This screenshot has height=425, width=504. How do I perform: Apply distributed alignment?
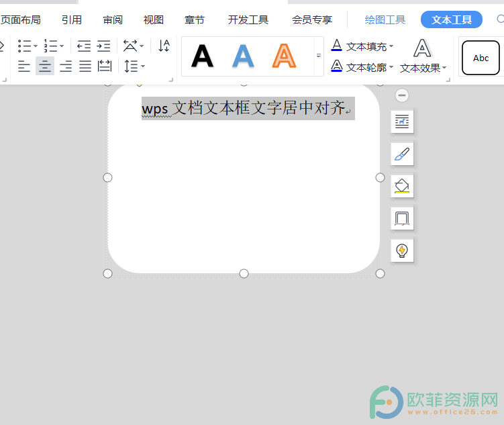coord(105,66)
